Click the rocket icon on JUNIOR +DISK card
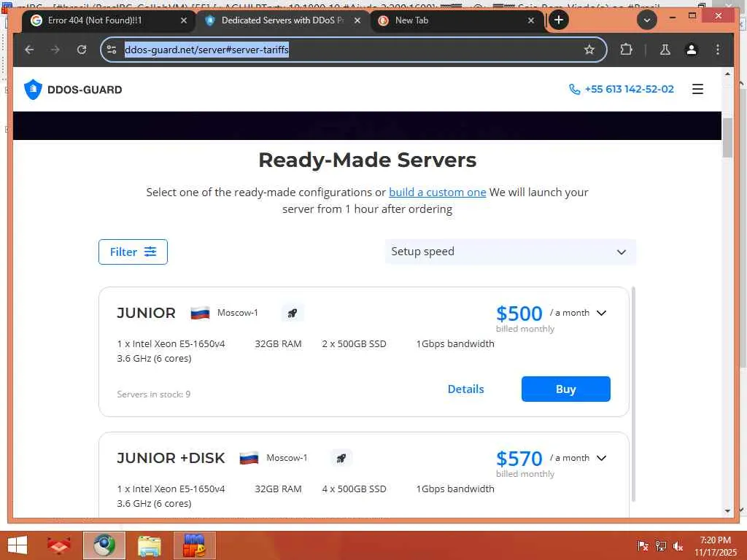 coord(341,458)
